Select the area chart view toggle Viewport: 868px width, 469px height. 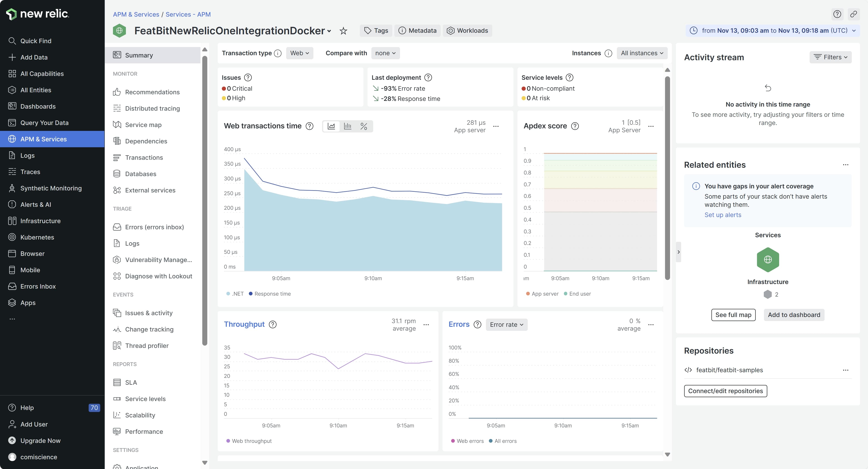click(x=331, y=126)
